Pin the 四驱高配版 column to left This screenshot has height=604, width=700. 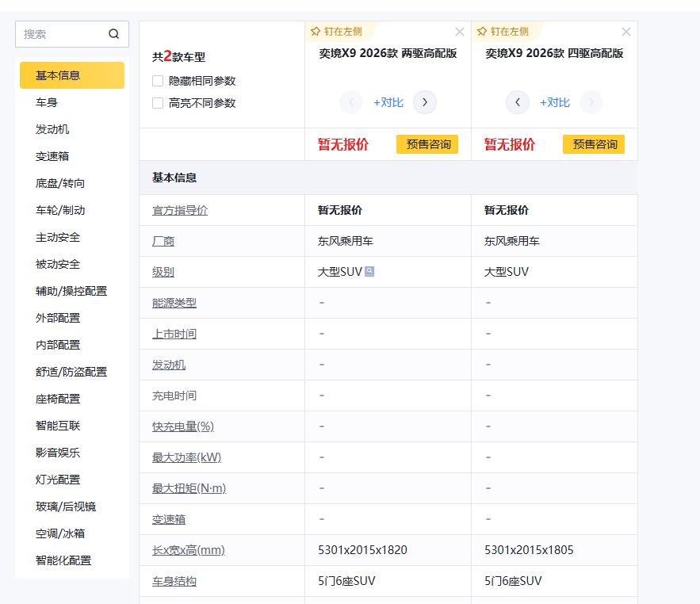[x=503, y=32]
